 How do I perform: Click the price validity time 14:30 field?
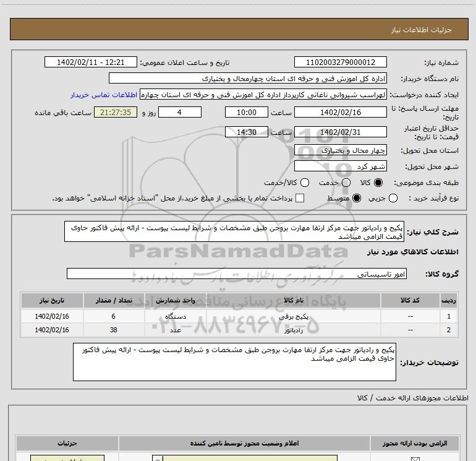click(247, 132)
